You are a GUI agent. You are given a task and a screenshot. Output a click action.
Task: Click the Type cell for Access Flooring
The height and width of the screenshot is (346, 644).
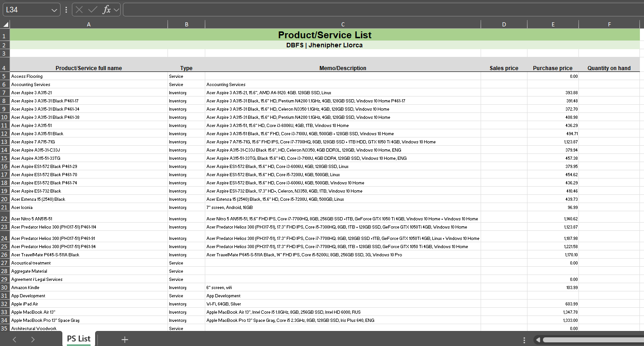point(186,76)
